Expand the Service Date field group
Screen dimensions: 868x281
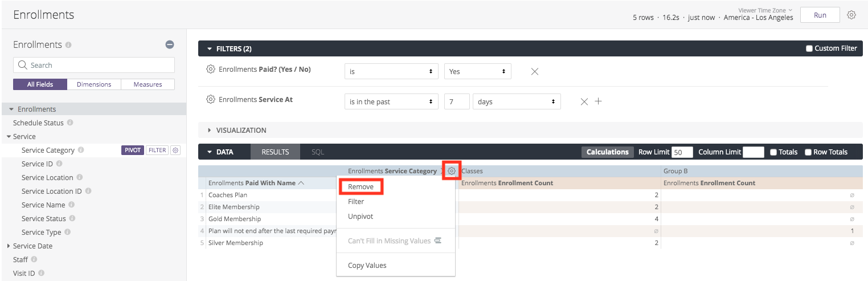point(9,246)
